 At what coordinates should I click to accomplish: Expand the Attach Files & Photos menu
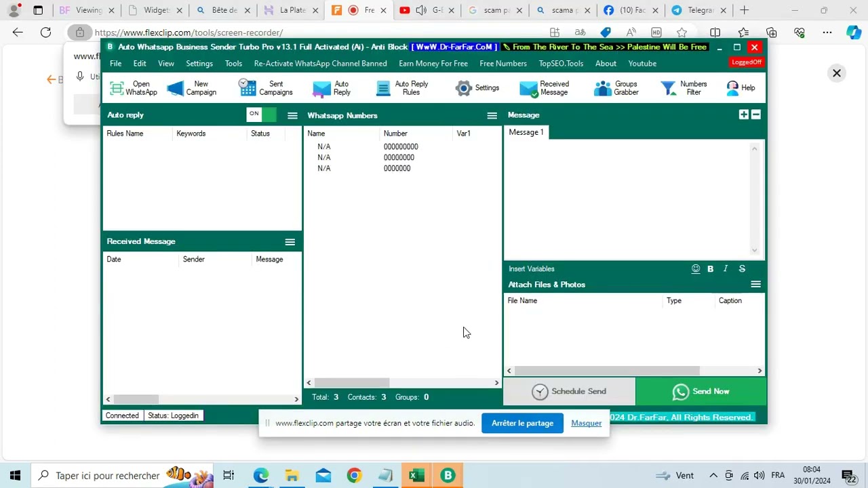point(756,285)
